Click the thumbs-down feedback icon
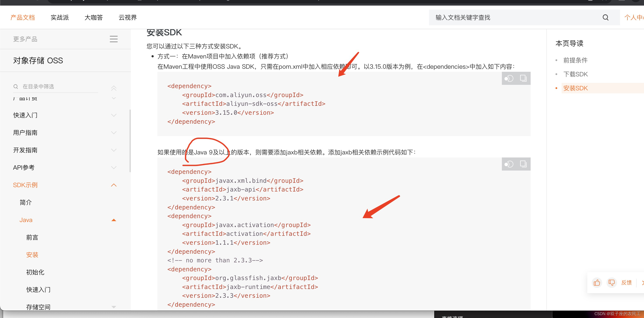644x318 pixels. [x=612, y=283]
